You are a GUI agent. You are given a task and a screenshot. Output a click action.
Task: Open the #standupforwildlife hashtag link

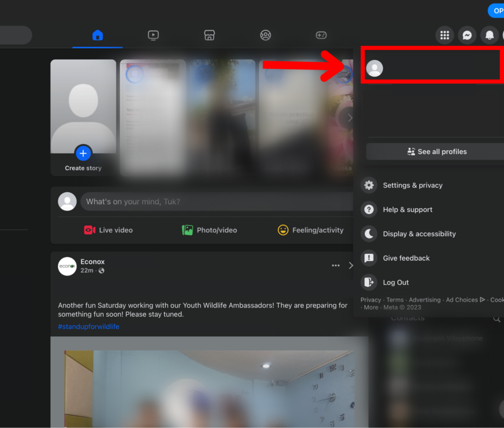89,326
